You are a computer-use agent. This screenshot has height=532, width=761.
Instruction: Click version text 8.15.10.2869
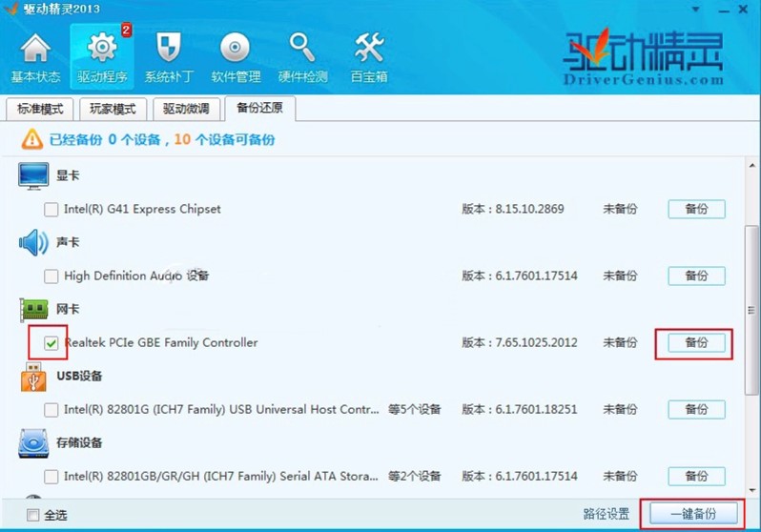point(529,209)
